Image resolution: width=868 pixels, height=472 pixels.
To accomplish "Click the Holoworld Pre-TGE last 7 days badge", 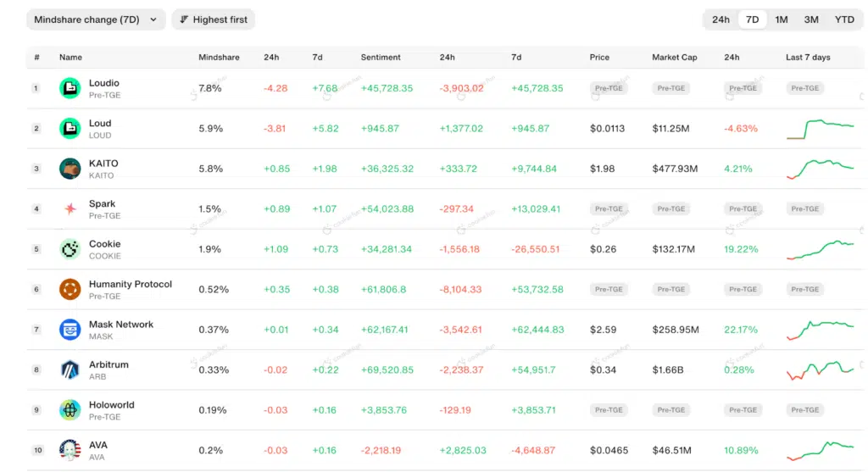I will tap(805, 410).
